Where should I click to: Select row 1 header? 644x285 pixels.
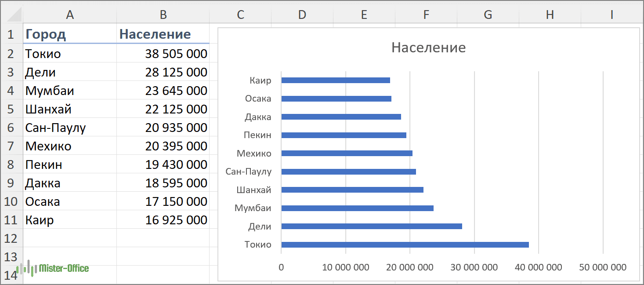click(x=12, y=34)
